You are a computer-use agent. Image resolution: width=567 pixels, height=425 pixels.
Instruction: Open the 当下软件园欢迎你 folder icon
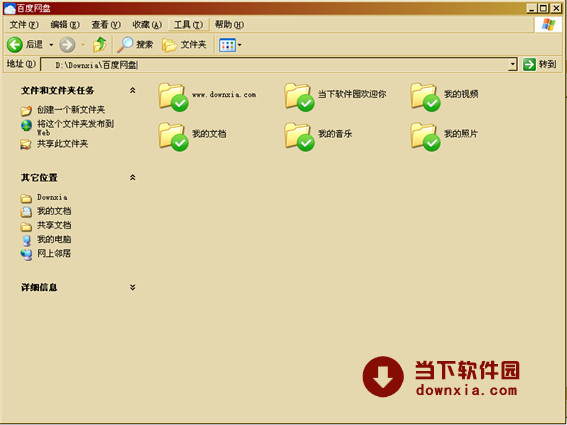pos(299,97)
